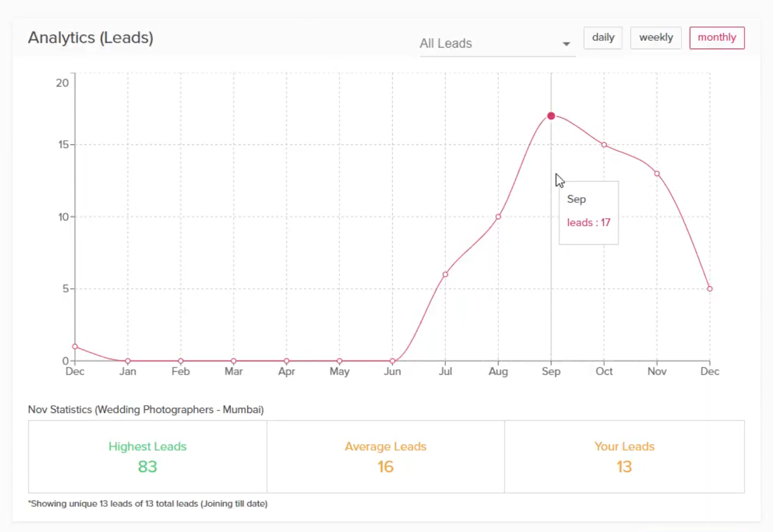Click the Sep leads tooltip box

tap(588, 212)
